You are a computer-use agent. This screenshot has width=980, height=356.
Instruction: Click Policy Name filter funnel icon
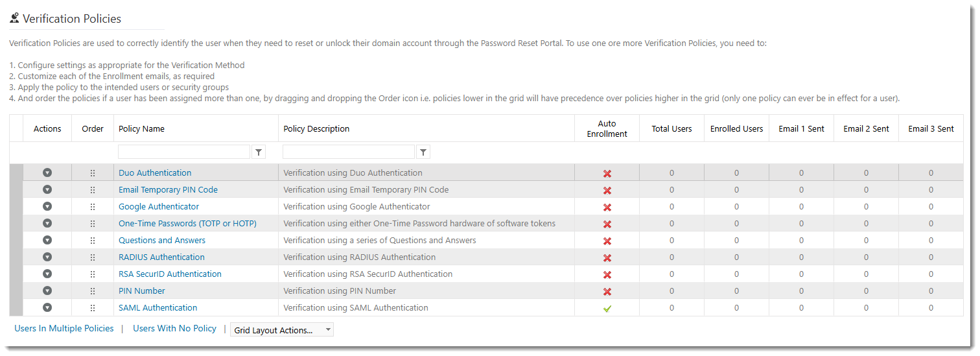pos(259,152)
